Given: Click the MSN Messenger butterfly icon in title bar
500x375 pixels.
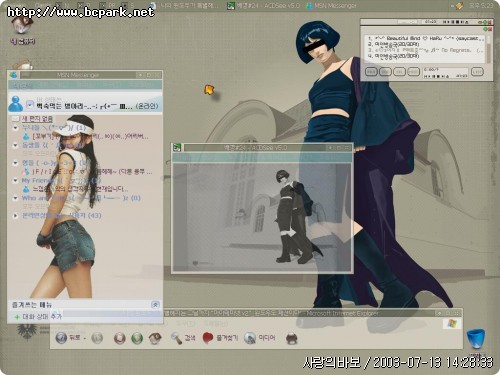Looking at the screenshot, I should (x=13, y=75).
